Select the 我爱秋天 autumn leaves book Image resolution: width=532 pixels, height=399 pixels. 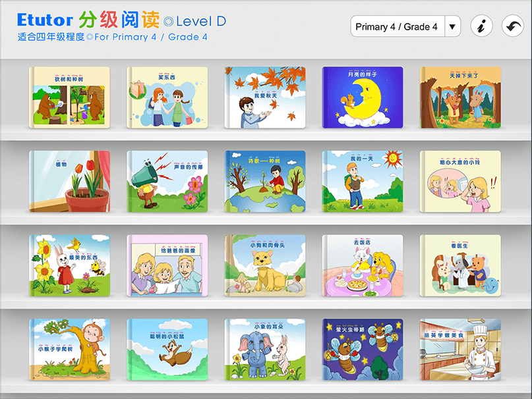pos(265,97)
